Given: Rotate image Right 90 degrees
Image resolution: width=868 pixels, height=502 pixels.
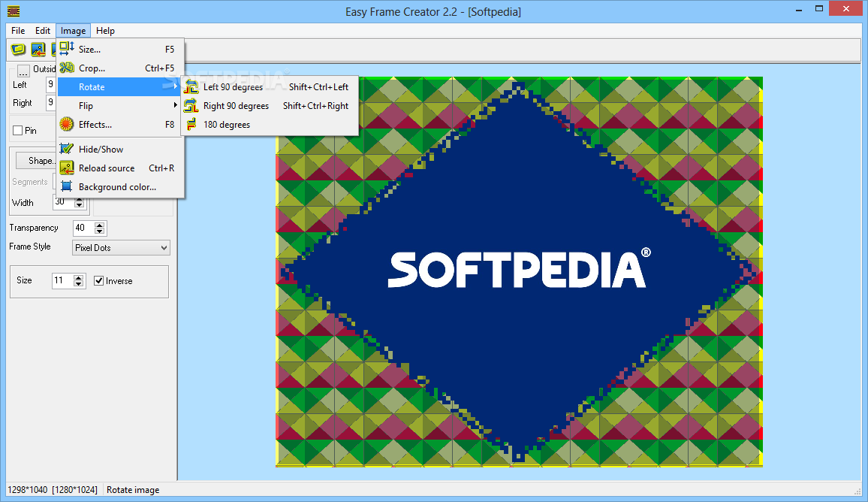Looking at the screenshot, I should click(270, 106).
